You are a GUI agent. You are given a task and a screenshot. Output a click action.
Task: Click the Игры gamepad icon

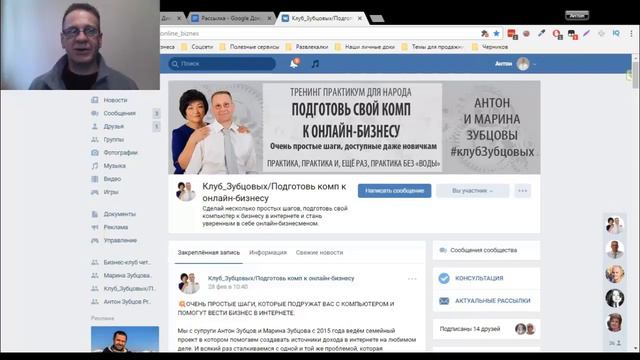pyautogui.click(x=95, y=192)
